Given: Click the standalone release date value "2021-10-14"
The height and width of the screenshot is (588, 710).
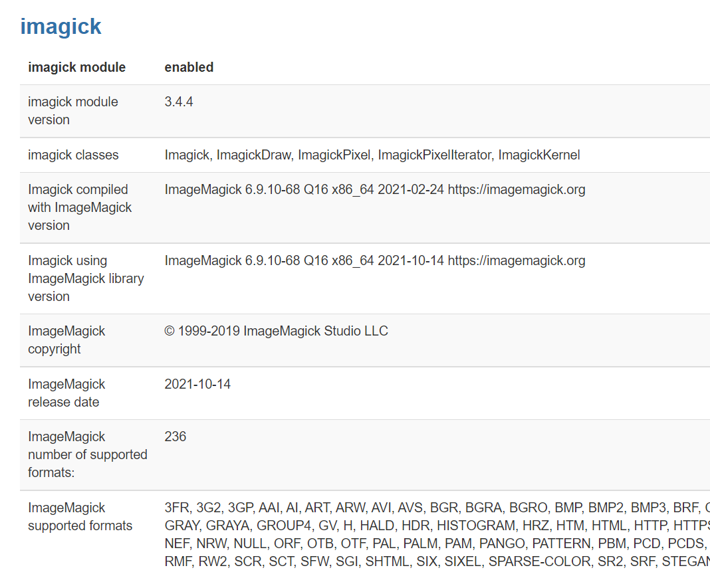Looking at the screenshot, I should 197,384.
